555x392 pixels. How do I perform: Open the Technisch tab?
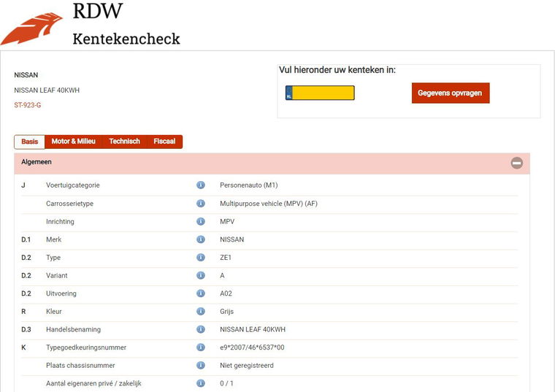125,142
